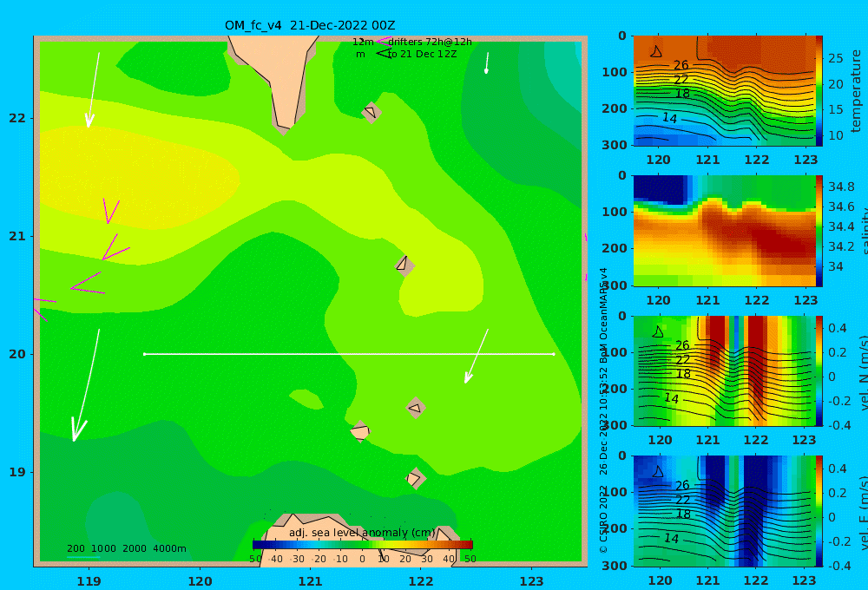Select the triangle marker in the vel. N panel
Viewport: 868px width, 590px height.
[658, 331]
